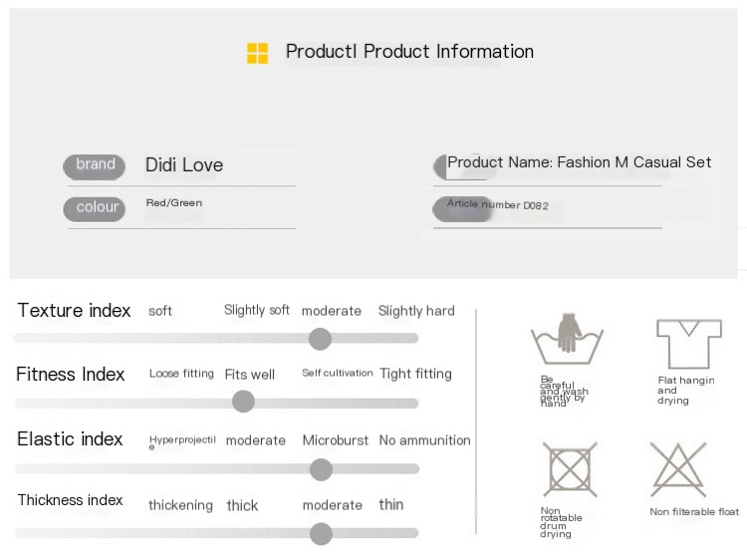Select the colour label pill
Image resolution: width=747 pixels, height=560 pixels.
pos(95,208)
